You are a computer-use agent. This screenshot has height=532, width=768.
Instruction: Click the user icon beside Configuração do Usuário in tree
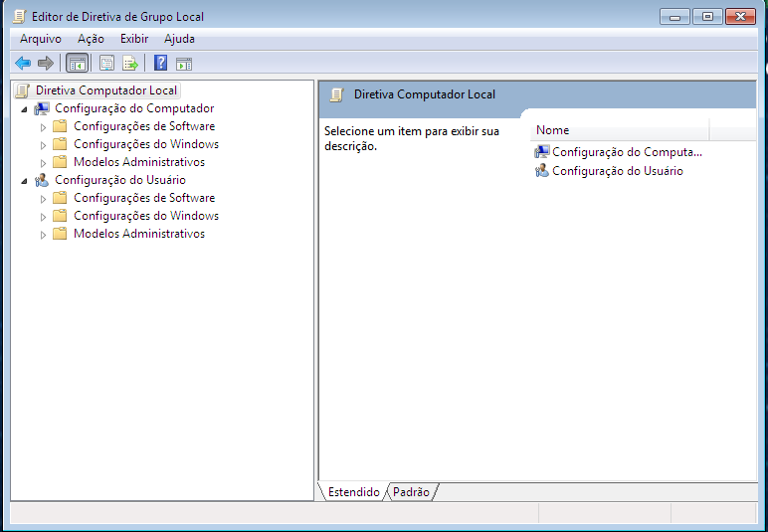42,180
